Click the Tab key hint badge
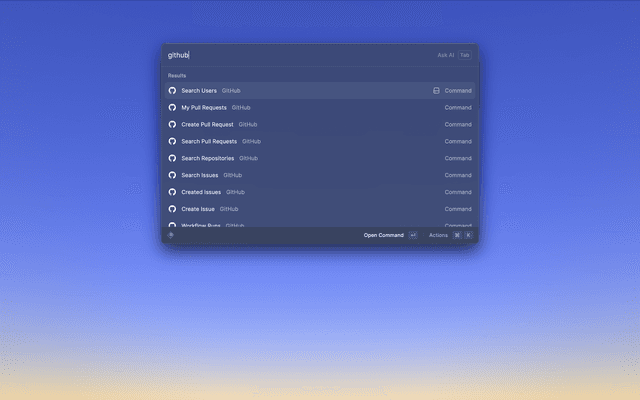The height and width of the screenshot is (400, 640). tap(464, 55)
